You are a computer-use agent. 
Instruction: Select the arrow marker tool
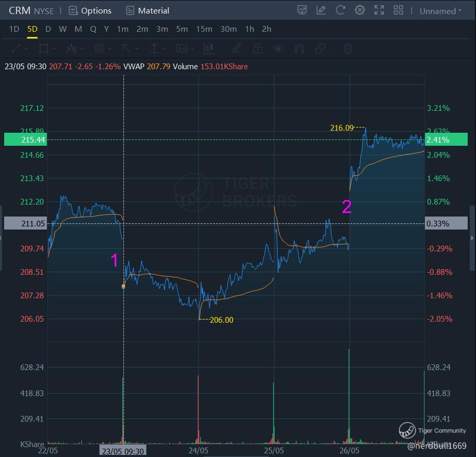pyautogui.click(x=126, y=48)
